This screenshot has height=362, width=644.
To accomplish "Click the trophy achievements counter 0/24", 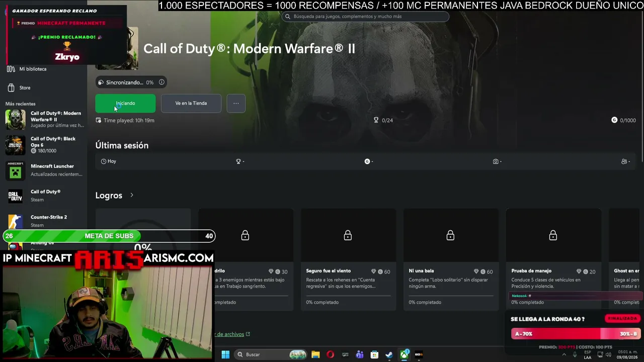I will (x=383, y=120).
